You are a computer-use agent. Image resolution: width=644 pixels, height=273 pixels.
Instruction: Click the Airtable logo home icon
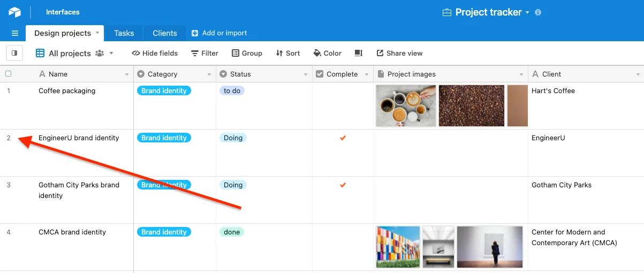click(x=14, y=12)
